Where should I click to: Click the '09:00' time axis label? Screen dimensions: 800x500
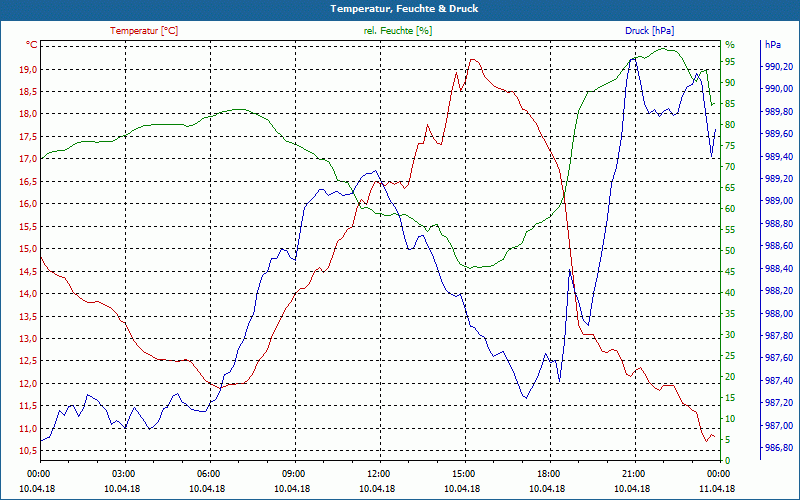294,473
